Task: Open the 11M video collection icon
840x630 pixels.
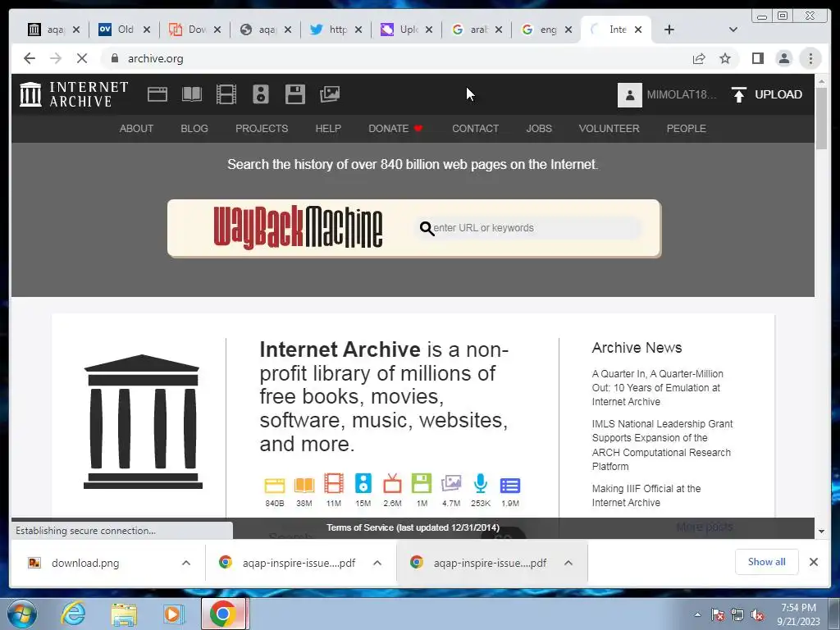Action: 334,483
